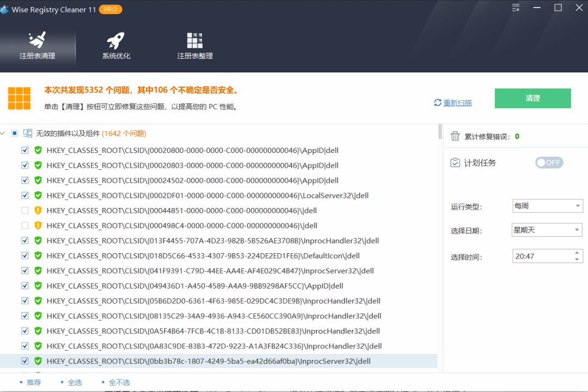Screen dimensions: 588x392
Task: Click the refresh icon beside 重新扫描
Action: pyautogui.click(x=437, y=102)
